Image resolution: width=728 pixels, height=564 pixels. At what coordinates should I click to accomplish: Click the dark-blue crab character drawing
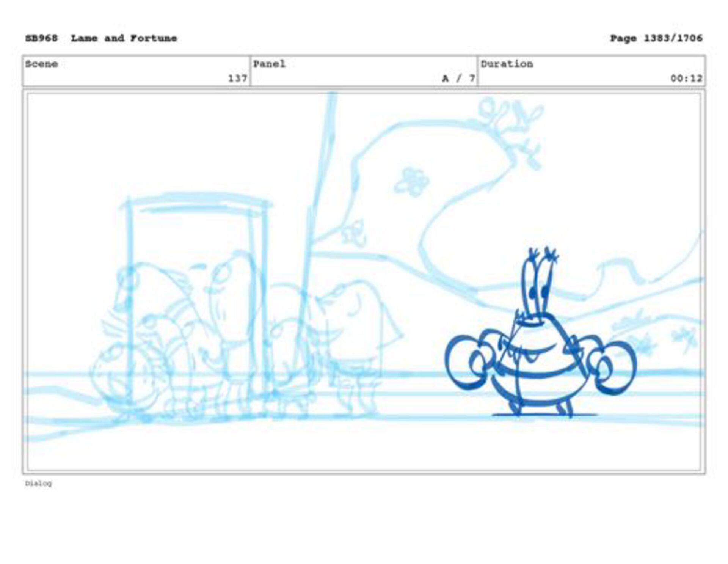click(540, 333)
